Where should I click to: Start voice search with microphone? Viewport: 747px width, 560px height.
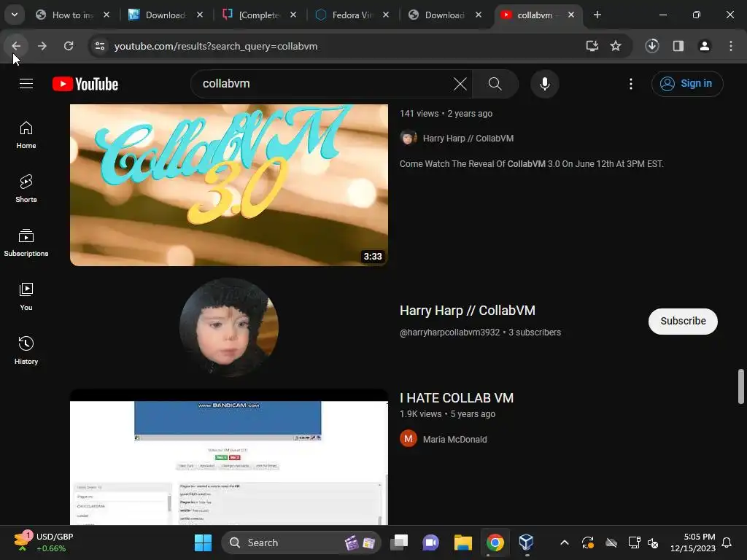[x=544, y=84]
